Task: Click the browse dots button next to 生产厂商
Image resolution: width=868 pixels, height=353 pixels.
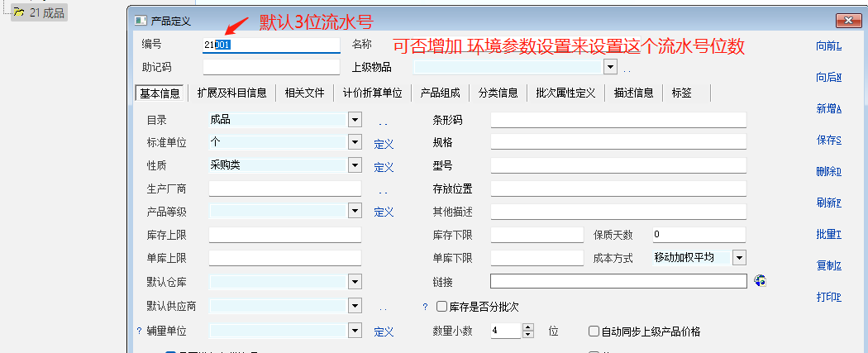Action: pyautogui.click(x=383, y=190)
